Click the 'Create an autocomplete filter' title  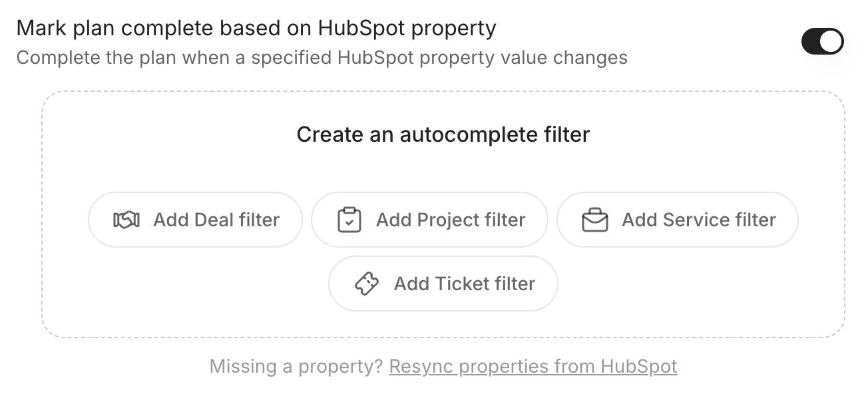(x=443, y=134)
